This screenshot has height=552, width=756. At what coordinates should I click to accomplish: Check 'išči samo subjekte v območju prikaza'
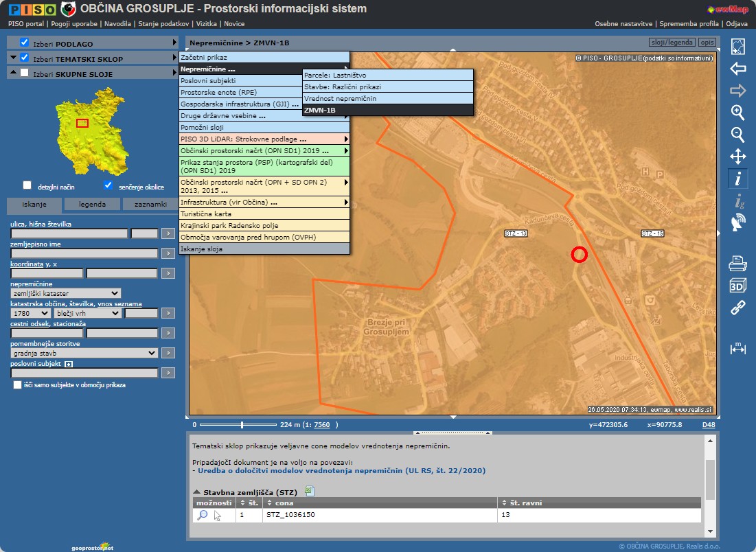pyautogui.click(x=18, y=385)
